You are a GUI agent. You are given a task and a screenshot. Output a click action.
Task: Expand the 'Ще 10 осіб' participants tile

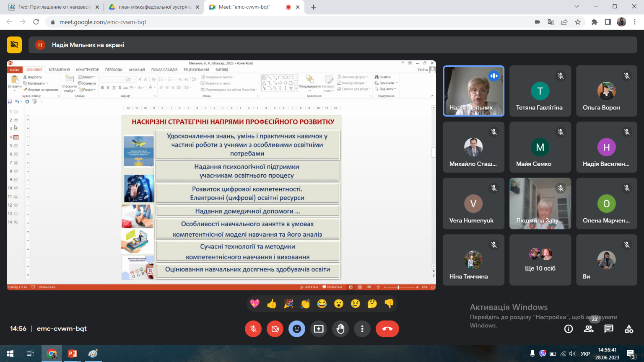(x=540, y=260)
